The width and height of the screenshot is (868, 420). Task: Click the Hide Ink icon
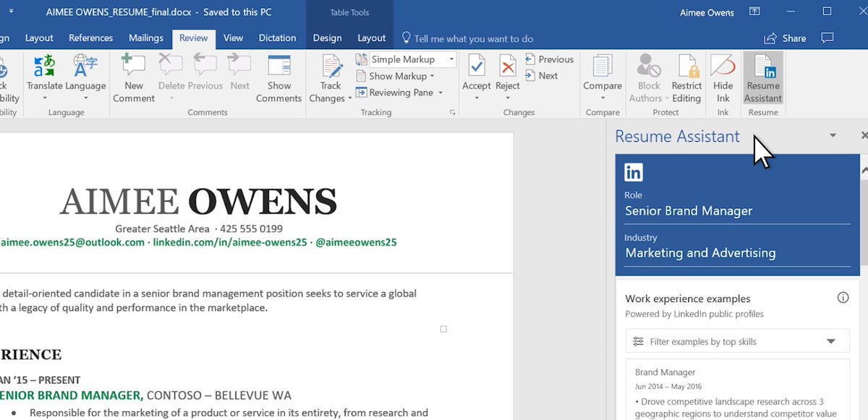pos(723,78)
